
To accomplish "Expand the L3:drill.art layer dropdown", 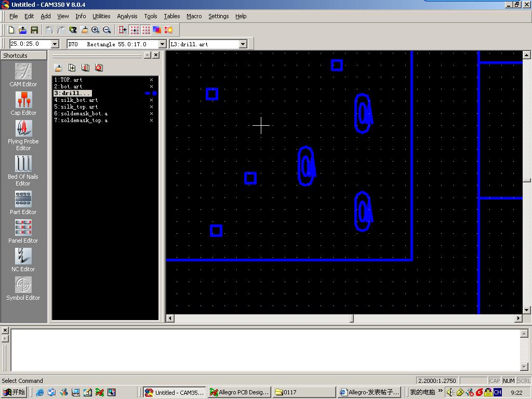I will 243,44.
